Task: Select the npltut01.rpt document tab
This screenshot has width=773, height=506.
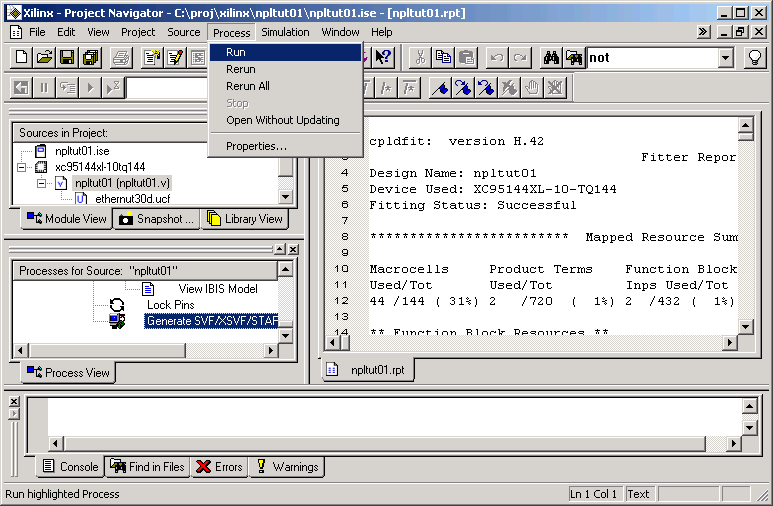Action: 368,370
